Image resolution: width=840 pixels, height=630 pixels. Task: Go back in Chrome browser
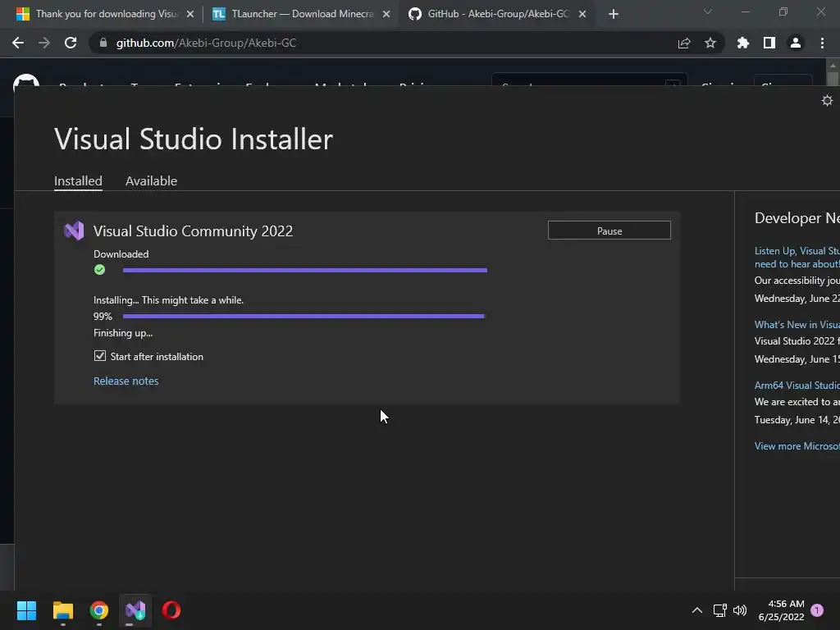pos(18,43)
